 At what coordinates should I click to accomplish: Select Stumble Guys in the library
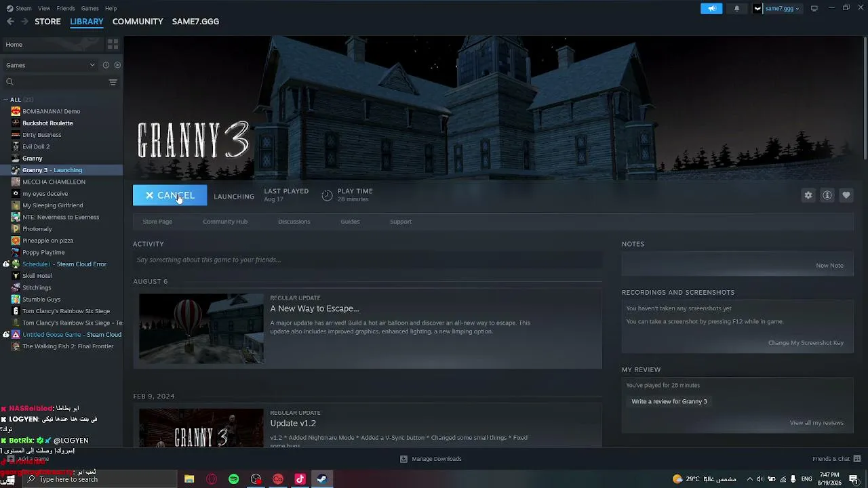pos(41,300)
